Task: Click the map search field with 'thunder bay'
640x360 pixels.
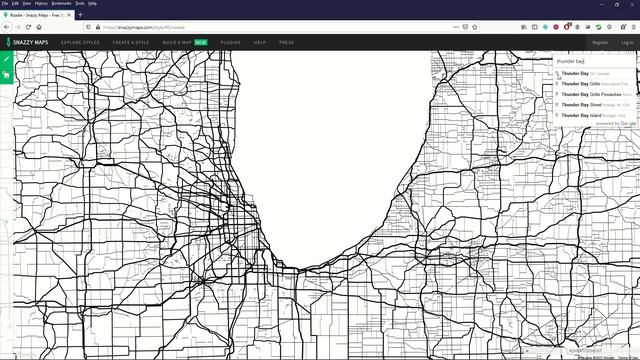Action: pyautogui.click(x=594, y=61)
